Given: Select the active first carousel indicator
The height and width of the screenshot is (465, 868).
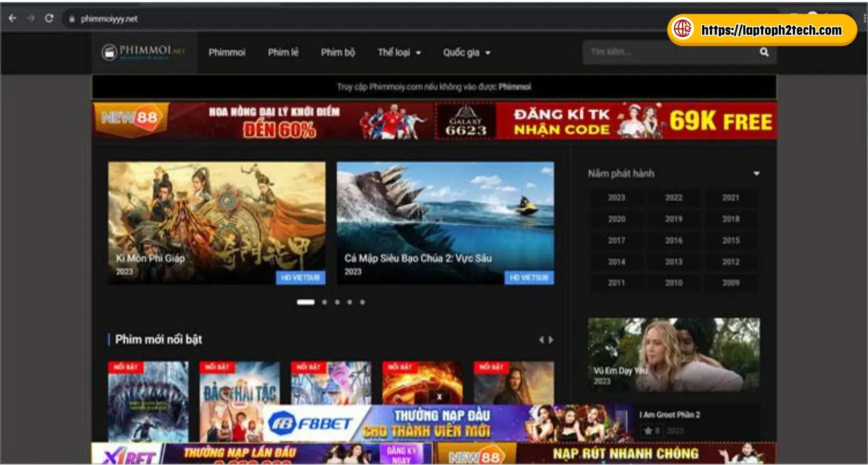Looking at the screenshot, I should [306, 302].
